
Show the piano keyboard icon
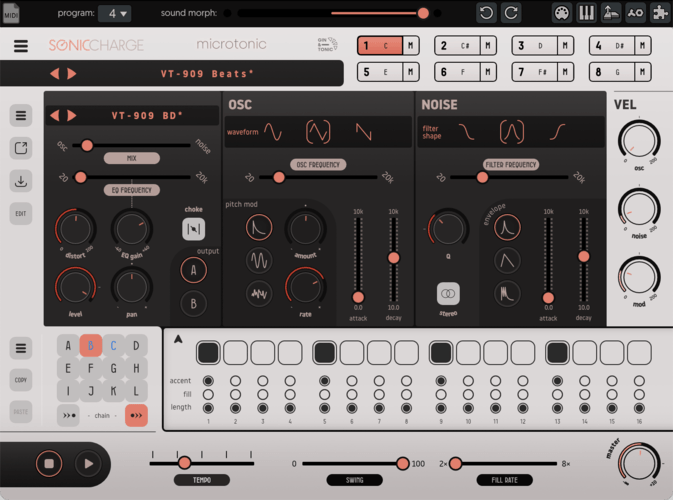(586, 13)
